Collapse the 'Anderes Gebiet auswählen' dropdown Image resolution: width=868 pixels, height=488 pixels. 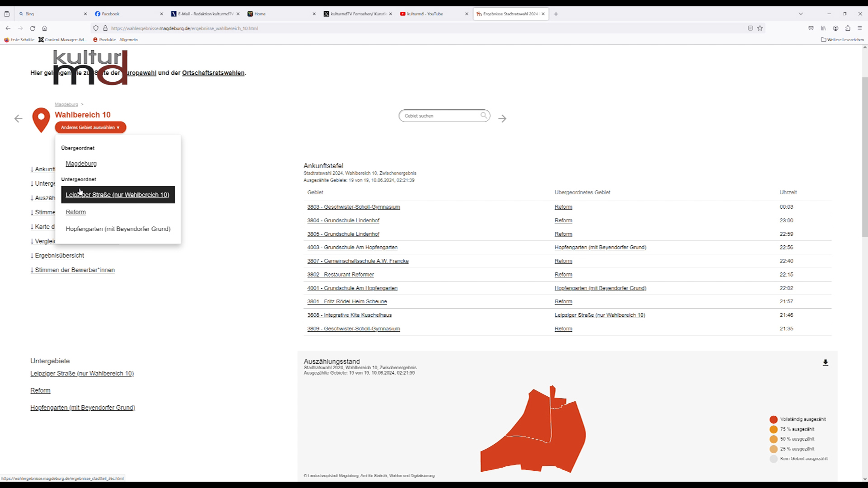click(x=90, y=127)
